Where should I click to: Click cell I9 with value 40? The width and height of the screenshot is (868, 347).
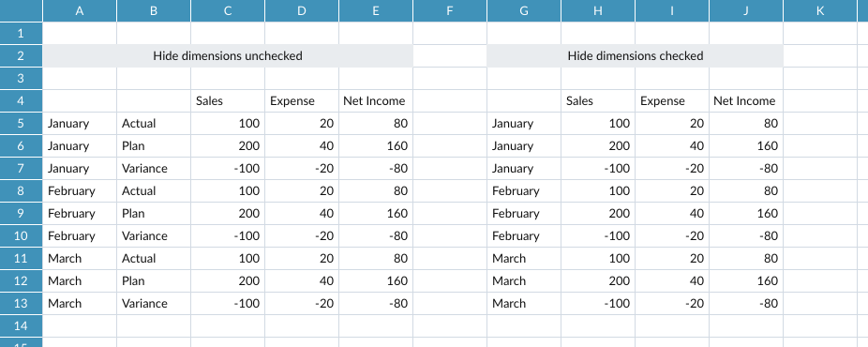pos(672,214)
